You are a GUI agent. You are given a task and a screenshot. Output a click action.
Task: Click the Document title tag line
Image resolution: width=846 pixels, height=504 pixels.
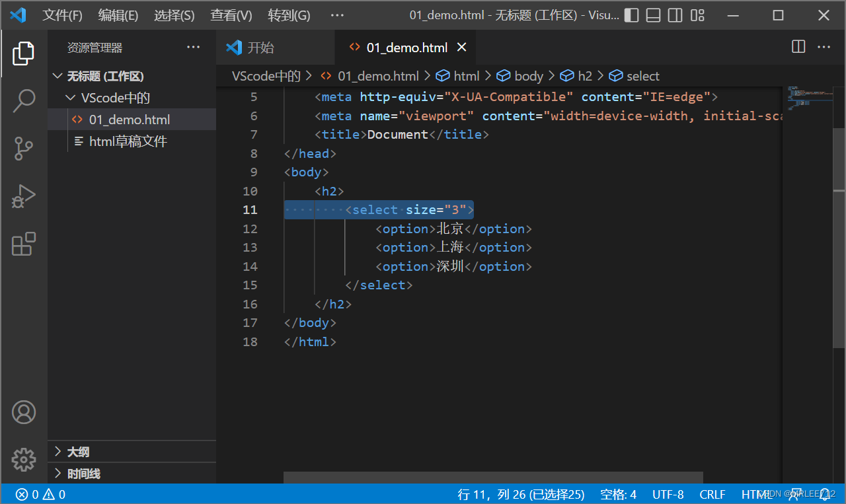click(x=402, y=134)
